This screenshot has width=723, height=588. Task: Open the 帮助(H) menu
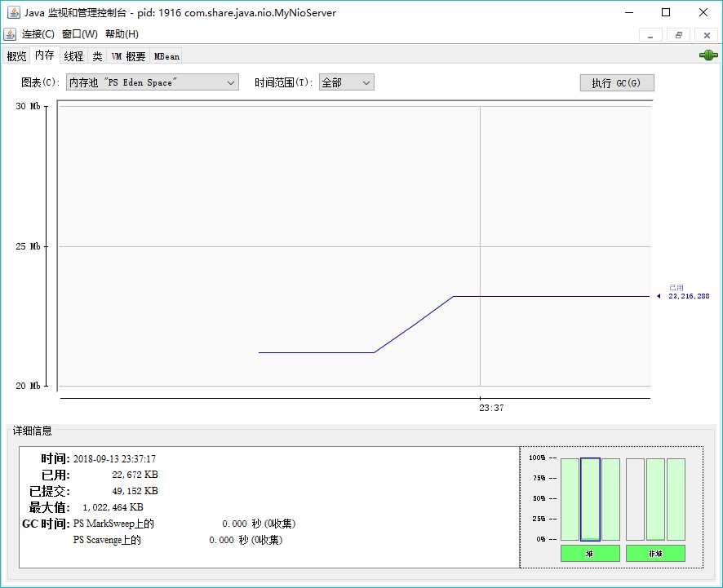(122, 34)
